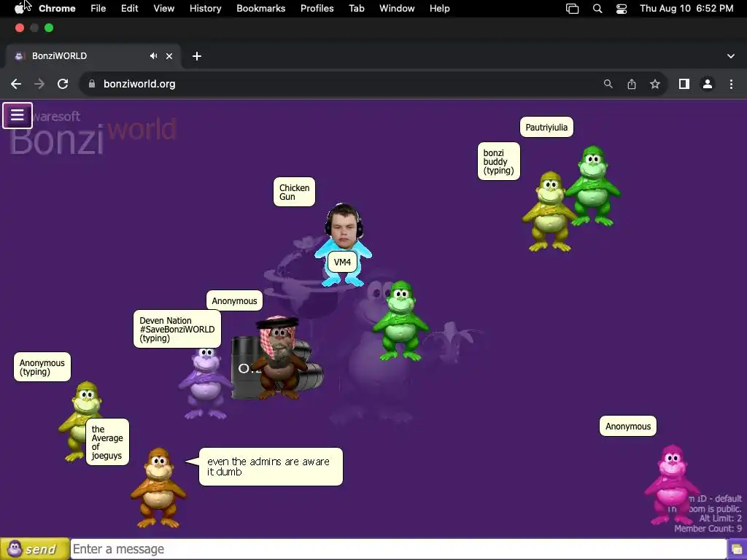The image size is (747, 560).
Task: Focus the Enter a message field
Action: pos(398,549)
